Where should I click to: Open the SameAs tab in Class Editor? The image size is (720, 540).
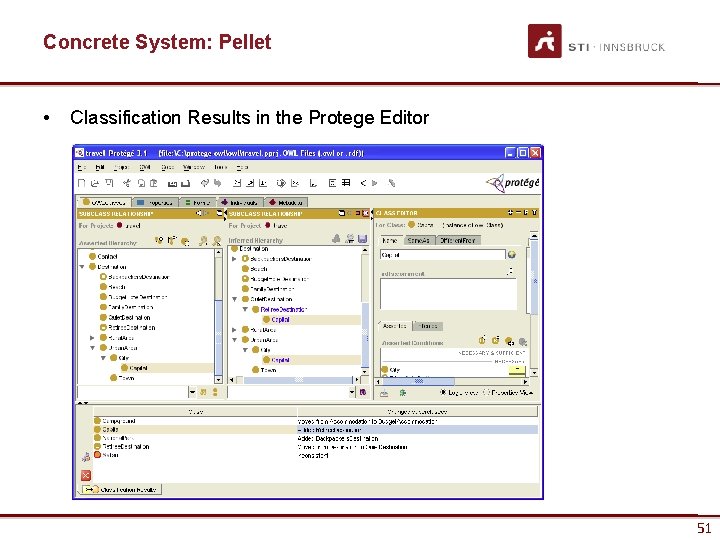tap(418, 240)
